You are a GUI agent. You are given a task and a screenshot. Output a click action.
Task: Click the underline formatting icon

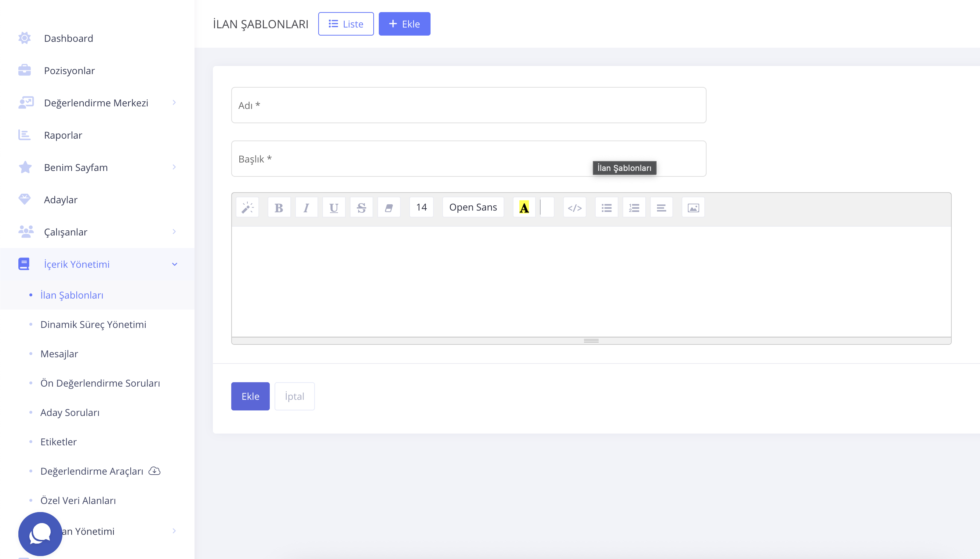pyautogui.click(x=333, y=208)
